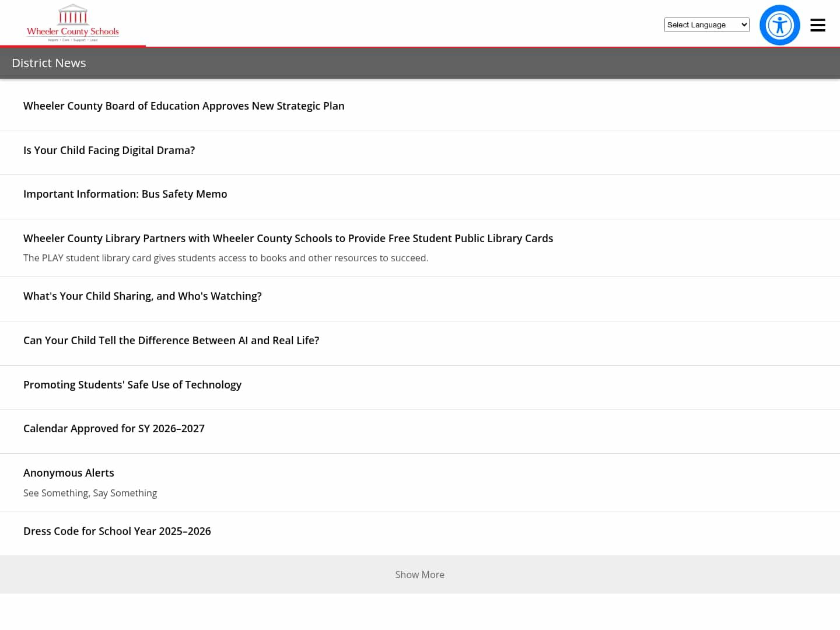Click 'See Something, Say Something' text
This screenshot has width=840, height=630.
pos(90,494)
